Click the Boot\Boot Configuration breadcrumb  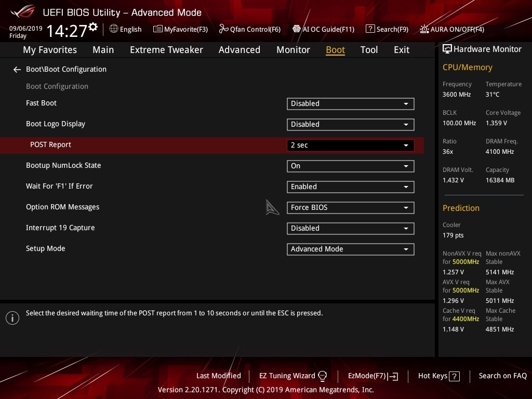click(x=66, y=69)
